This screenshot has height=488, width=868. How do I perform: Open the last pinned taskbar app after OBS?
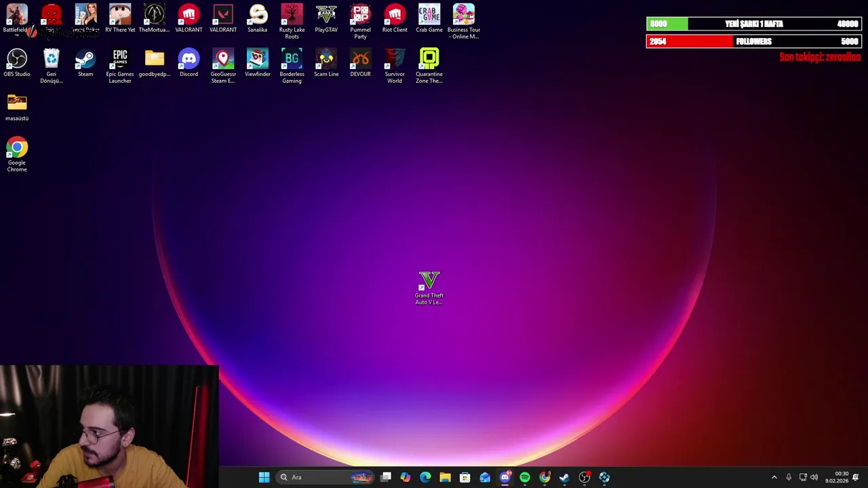[604, 477]
